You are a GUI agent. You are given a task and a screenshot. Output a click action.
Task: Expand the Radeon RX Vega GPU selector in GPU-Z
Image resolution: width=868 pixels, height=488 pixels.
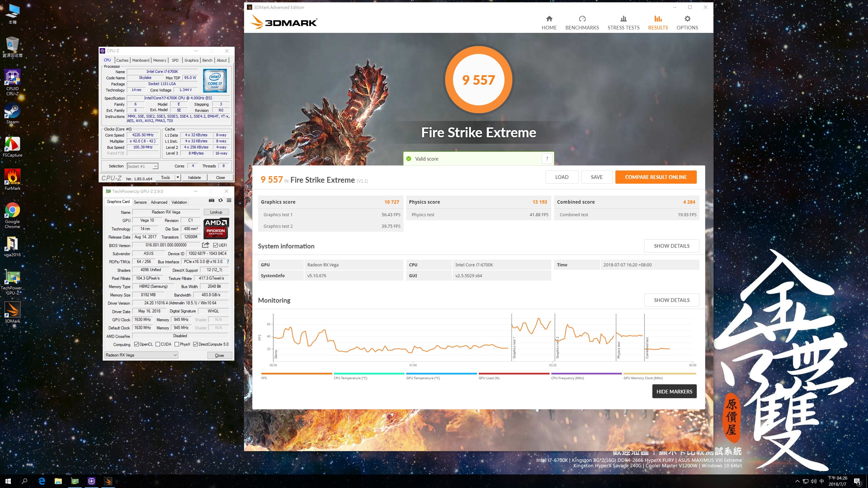pyautogui.click(x=141, y=355)
